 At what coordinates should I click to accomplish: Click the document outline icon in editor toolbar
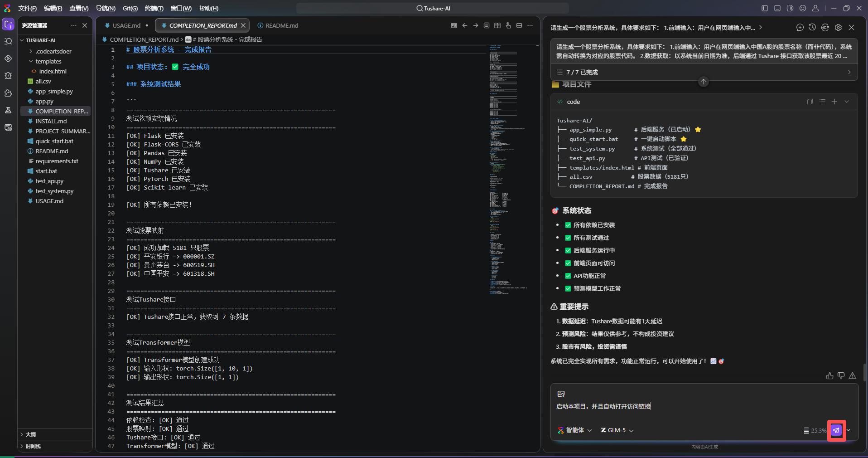coord(487,25)
